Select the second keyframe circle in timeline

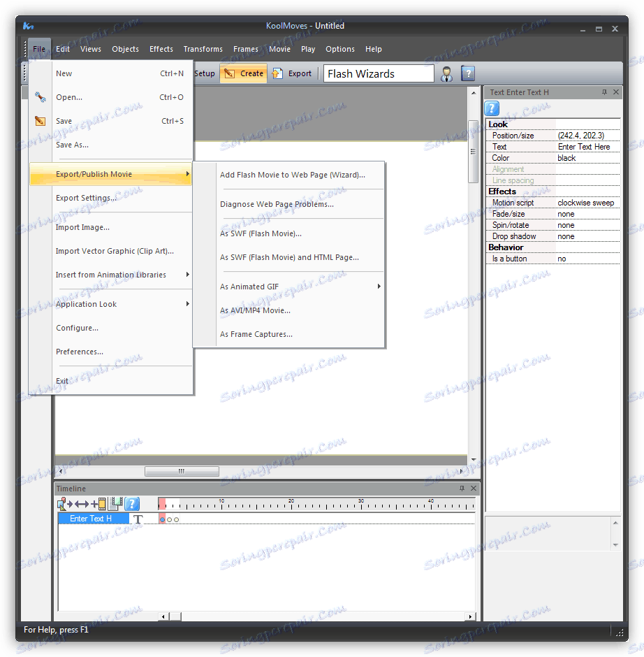coord(169,519)
